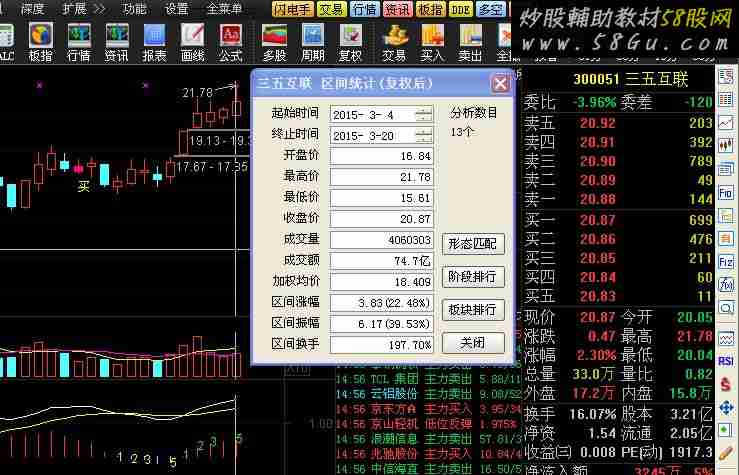
Task: Click the 加权均价 field showing 18.409
Action: 381,282
